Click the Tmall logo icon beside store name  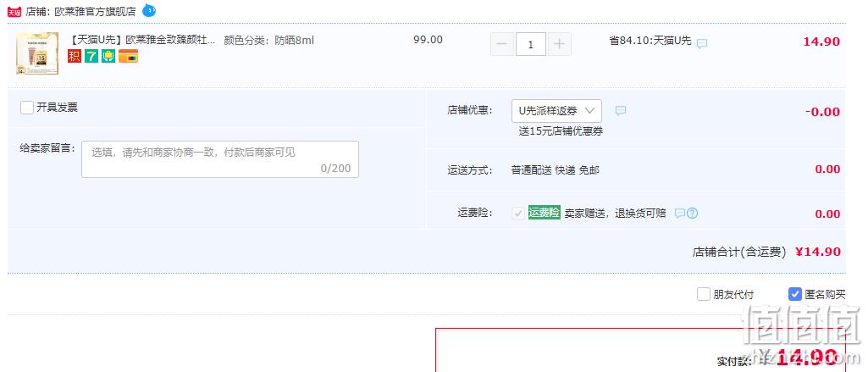pos(14,11)
